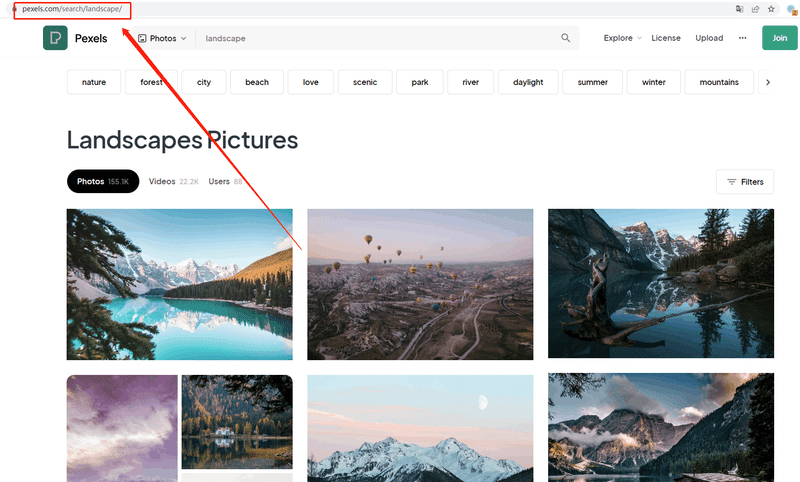Viewport: 800px width, 482px height.
Task: Click the translate page icon in address bar
Action: (x=739, y=9)
